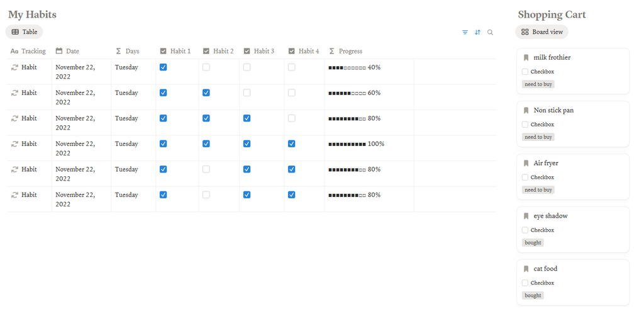
Task: Click 'Habit' name in the 60% row
Action: pyautogui.click(x=29, y=93)
